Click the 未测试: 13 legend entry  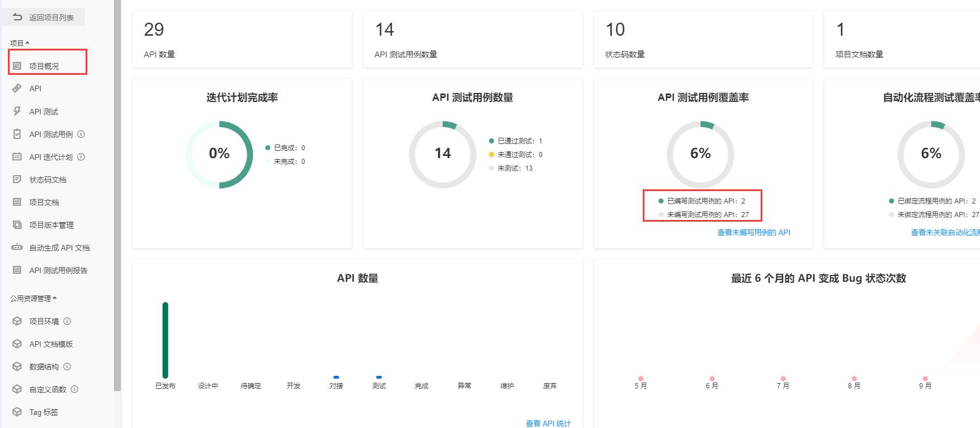coord(510,168)
